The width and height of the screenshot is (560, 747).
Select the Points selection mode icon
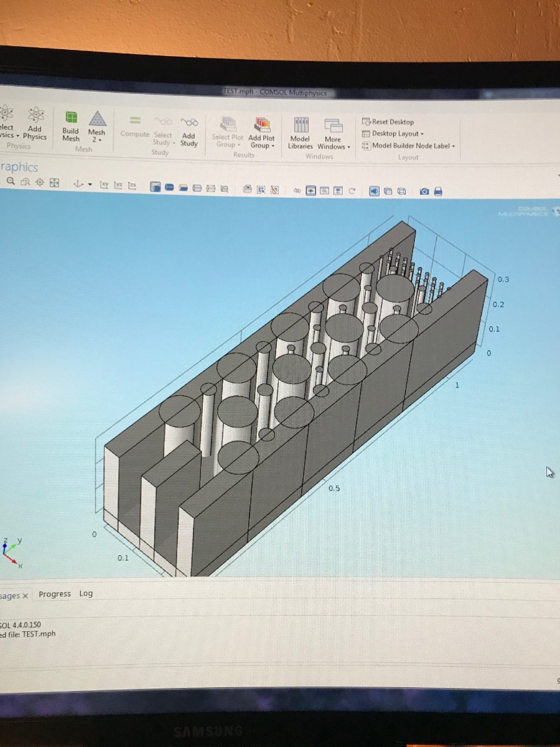point(210,188)
